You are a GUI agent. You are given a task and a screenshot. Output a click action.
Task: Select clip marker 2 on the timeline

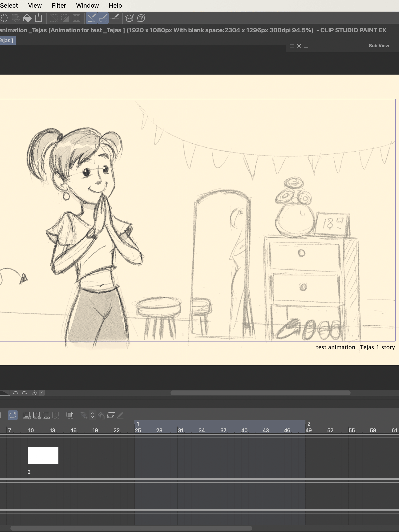coord(309,423)
